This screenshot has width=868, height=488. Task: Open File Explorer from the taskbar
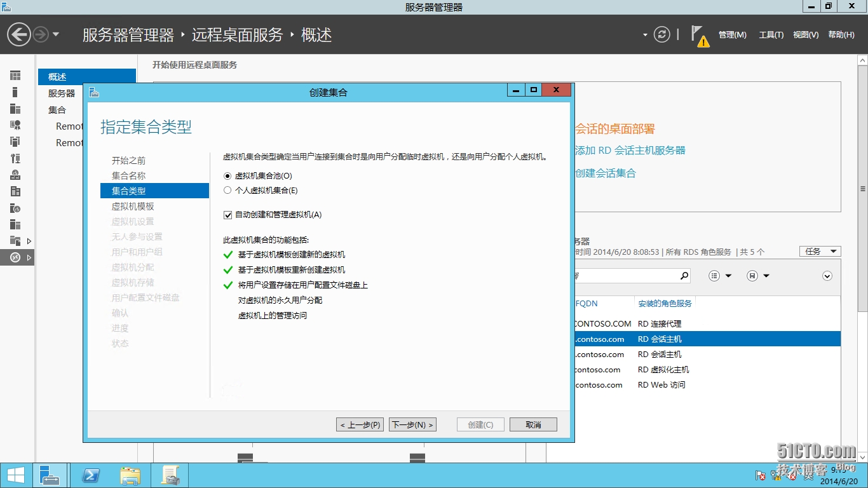(x=130, y=475)
